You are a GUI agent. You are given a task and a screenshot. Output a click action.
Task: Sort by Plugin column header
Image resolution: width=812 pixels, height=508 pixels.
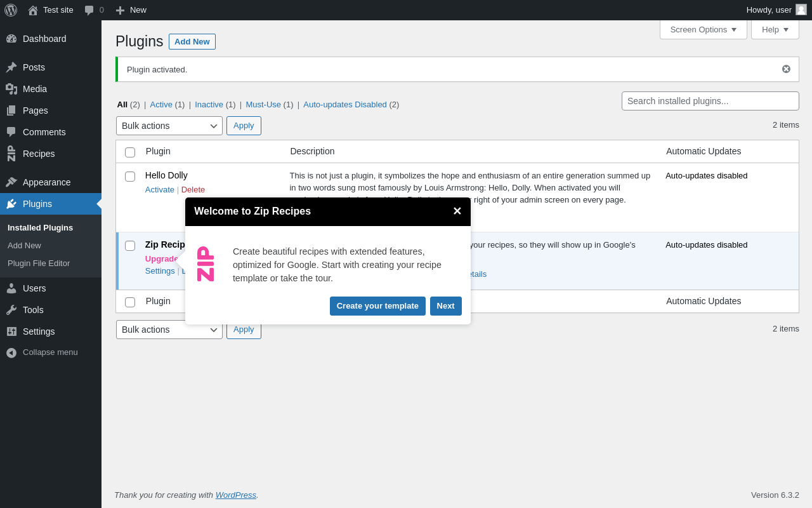click(158, 151)
